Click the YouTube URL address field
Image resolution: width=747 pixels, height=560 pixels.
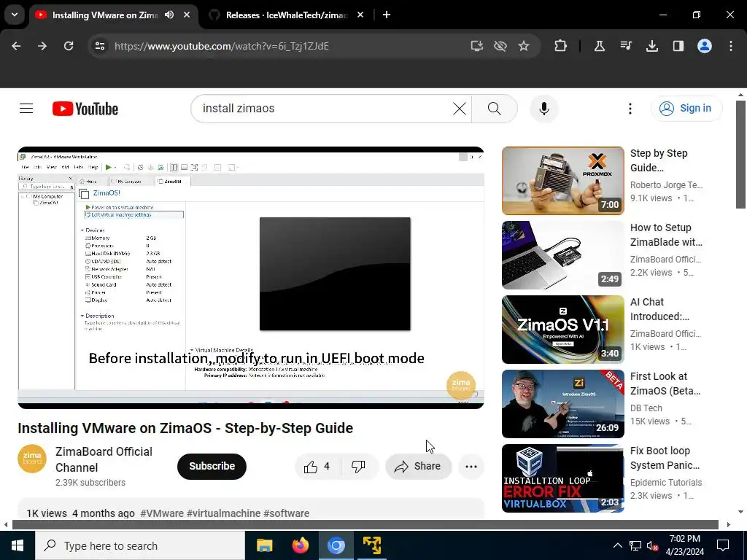pos(286,46)
